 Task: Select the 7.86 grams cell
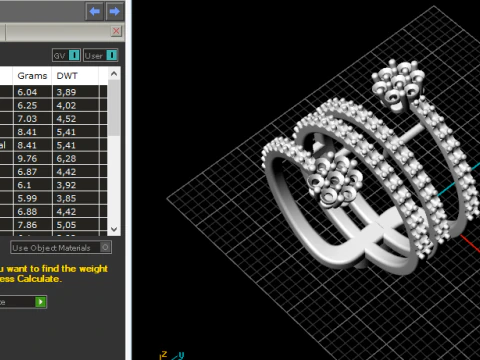[33, 225]
